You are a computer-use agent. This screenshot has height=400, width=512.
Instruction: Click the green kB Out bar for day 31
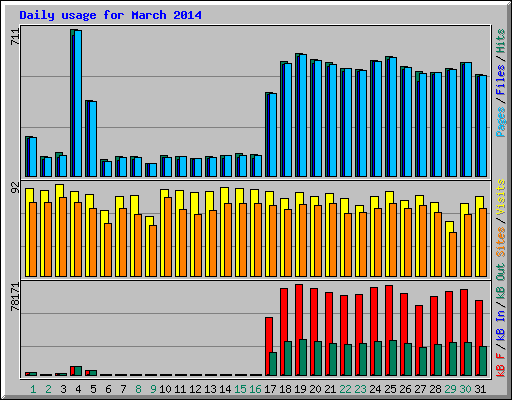[483, 361]
